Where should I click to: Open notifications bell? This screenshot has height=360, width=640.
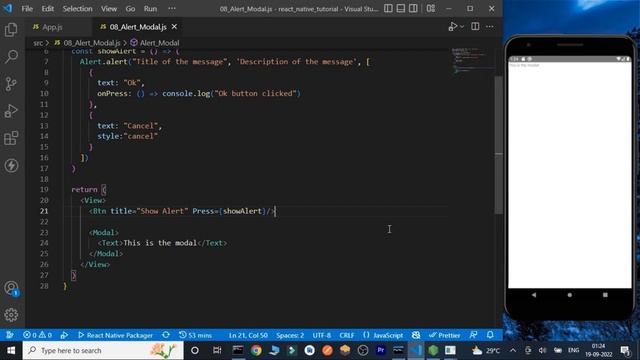[490, 335]
